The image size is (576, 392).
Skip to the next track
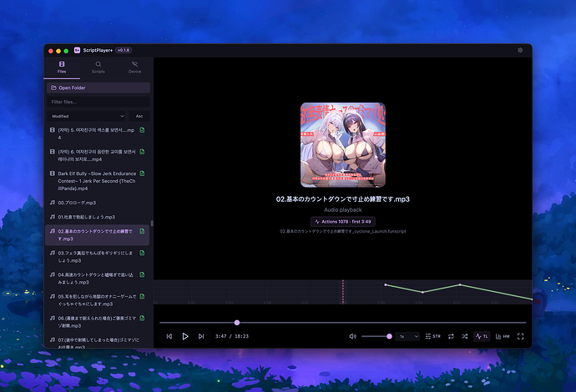pyautogui.click(x=201, y=336)
